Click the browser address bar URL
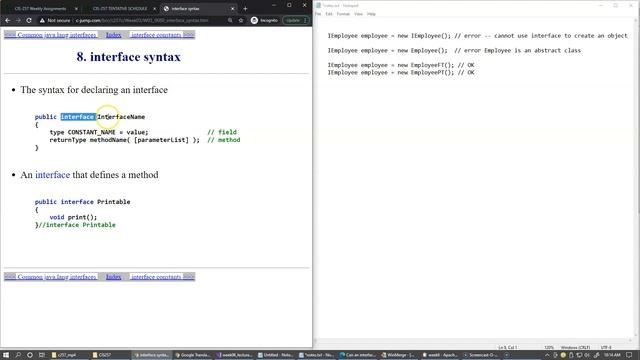 pyautogui.click(x=142, y=20)
